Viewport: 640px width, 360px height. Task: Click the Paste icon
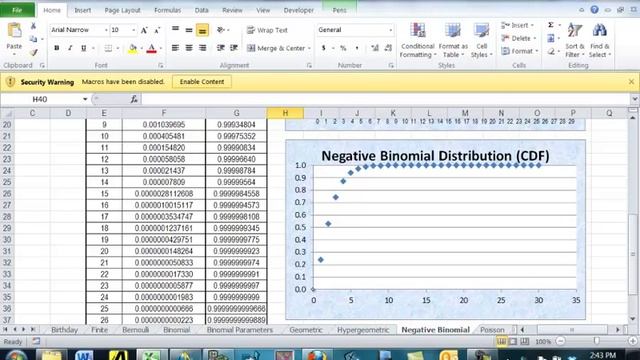(14, 31)
